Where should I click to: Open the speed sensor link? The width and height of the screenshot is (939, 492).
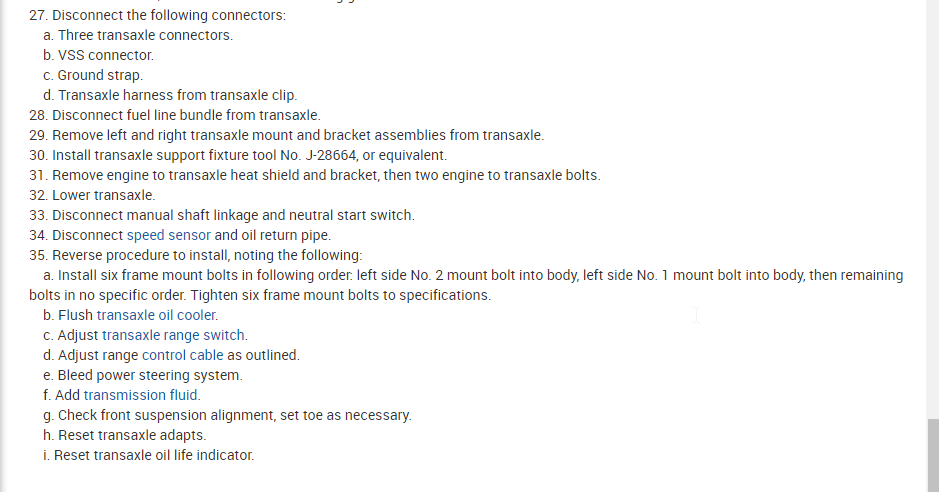[x=168, y=235]
